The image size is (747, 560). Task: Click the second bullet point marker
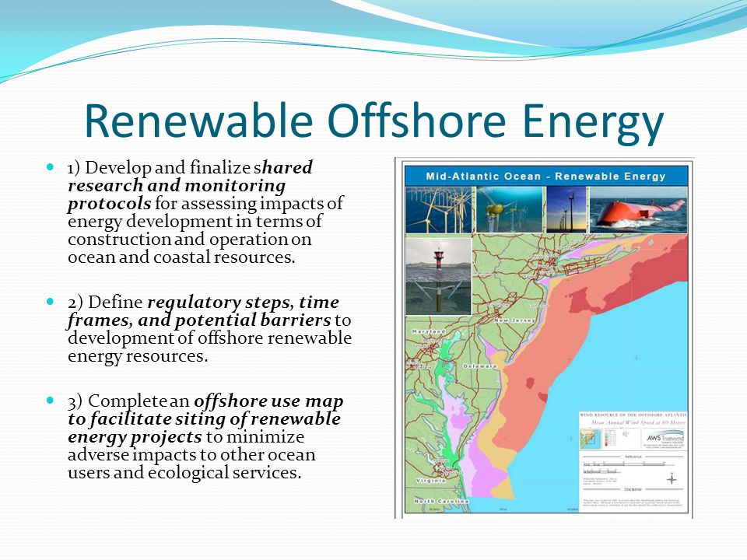pyautogui.click(x=51, y=302)
